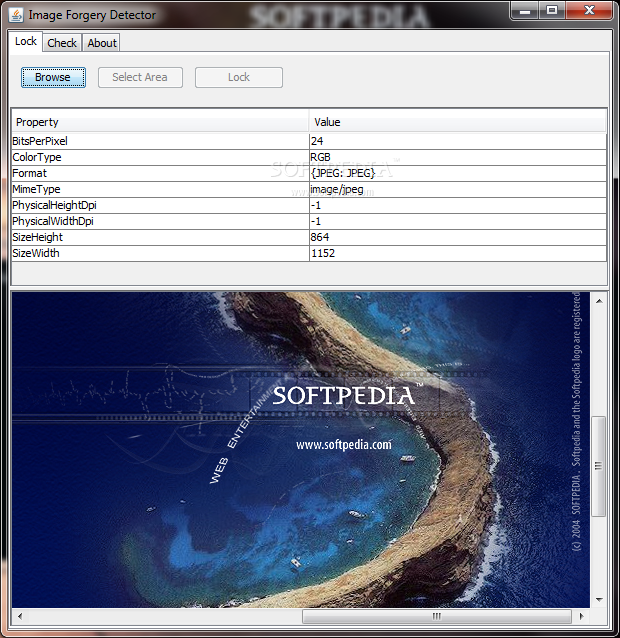The width and height of the screenshot is (620, 638).
Task: Click the 1152 width value cell
Action: point(458,253)
